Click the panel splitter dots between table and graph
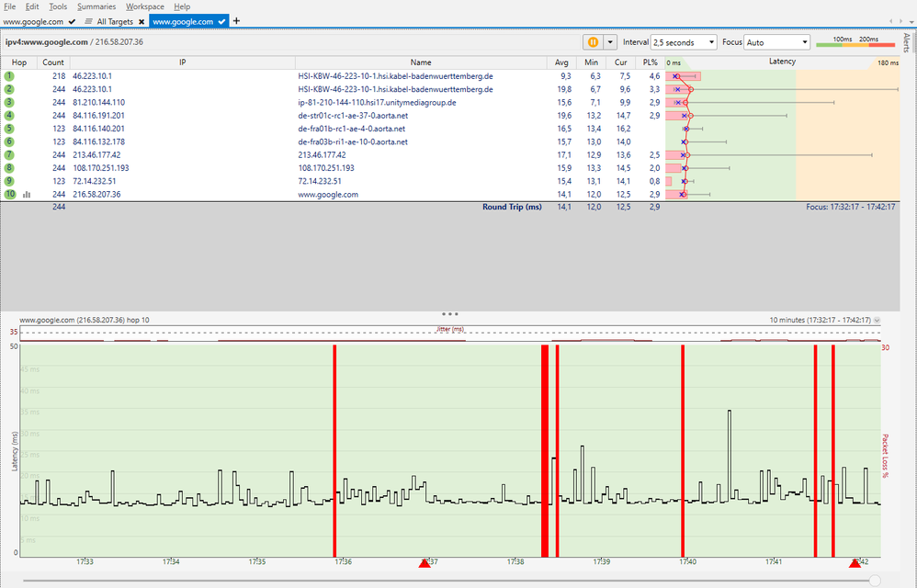Screen dimensions: 917x588 [x=448, y=313]
